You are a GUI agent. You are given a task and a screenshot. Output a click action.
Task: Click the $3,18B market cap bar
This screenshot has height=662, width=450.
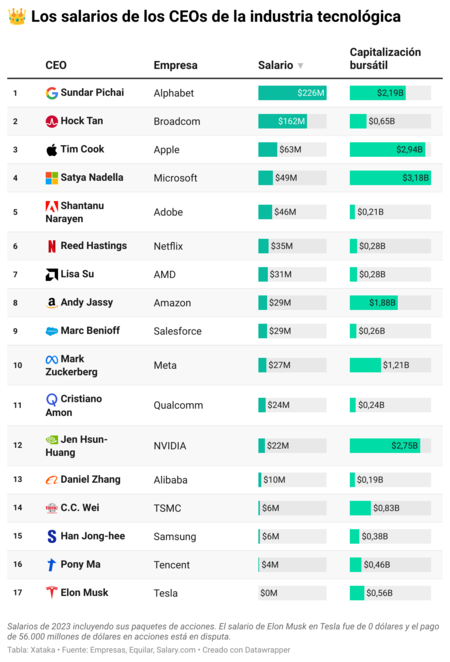tap(390, 178)
